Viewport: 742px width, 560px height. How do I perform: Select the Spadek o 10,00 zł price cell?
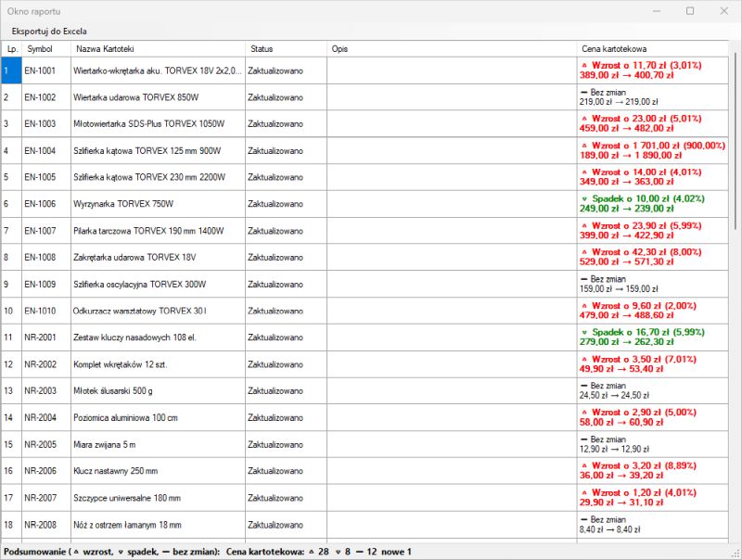[x=653, y=204]
